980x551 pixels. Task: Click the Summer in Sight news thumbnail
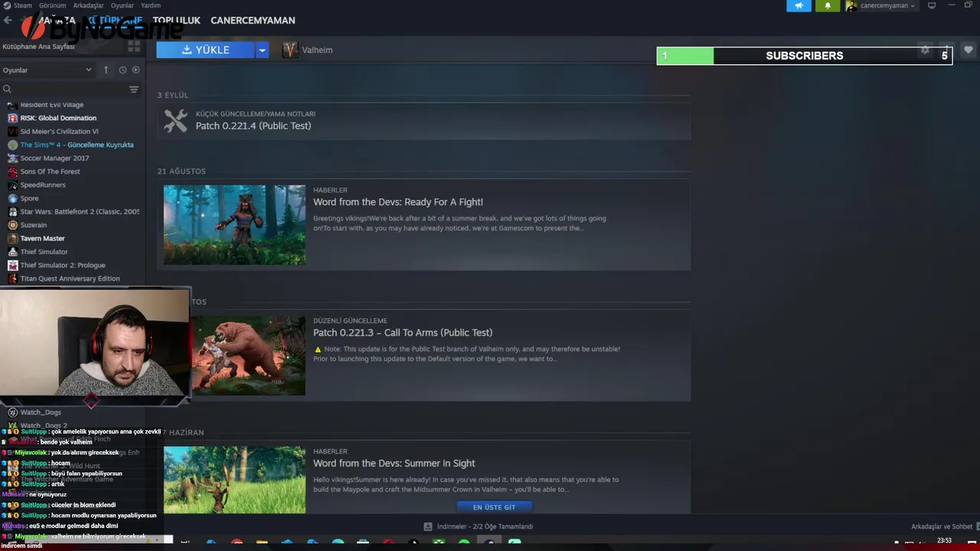(234, 480)
